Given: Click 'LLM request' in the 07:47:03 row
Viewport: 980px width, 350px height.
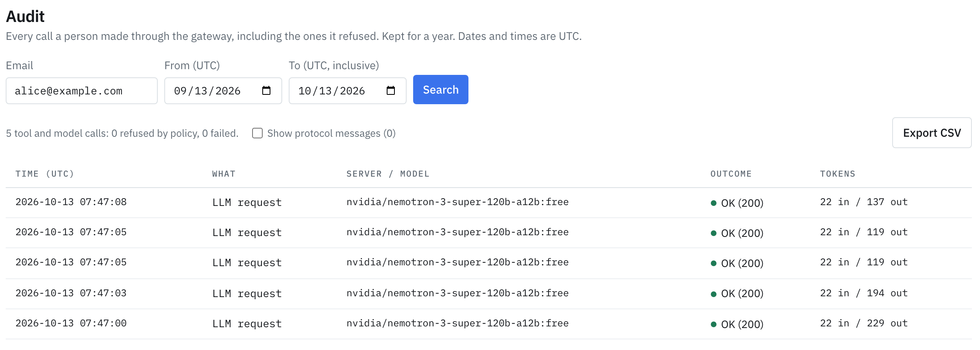Looking at the screenshot, I should point(247,293).
